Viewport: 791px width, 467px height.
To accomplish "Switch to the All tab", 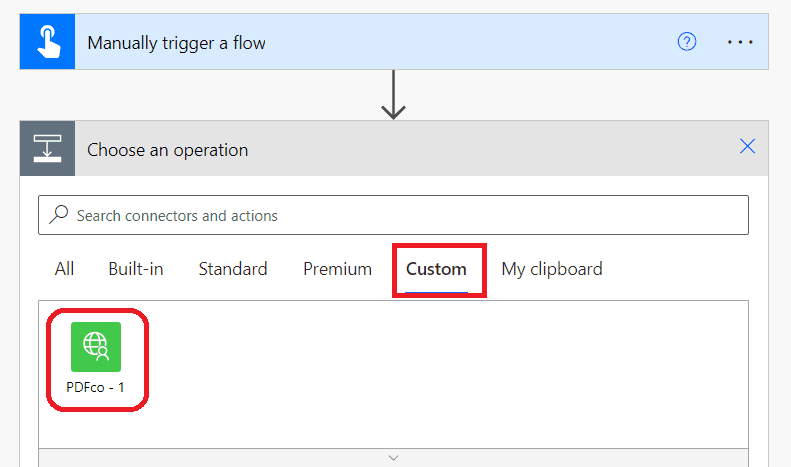I will click(65, 269).
